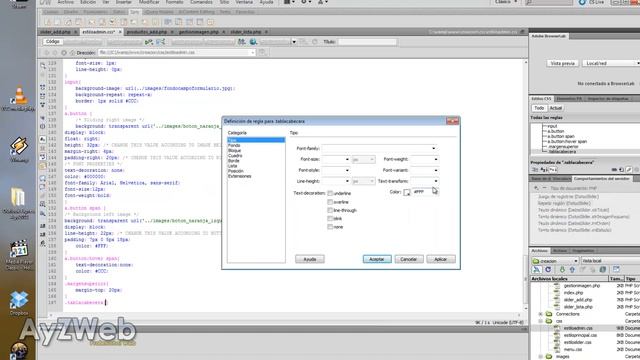Select Posición category in rule dialog
This screenshot has width=640, height=360.
(x=236, y=171)
